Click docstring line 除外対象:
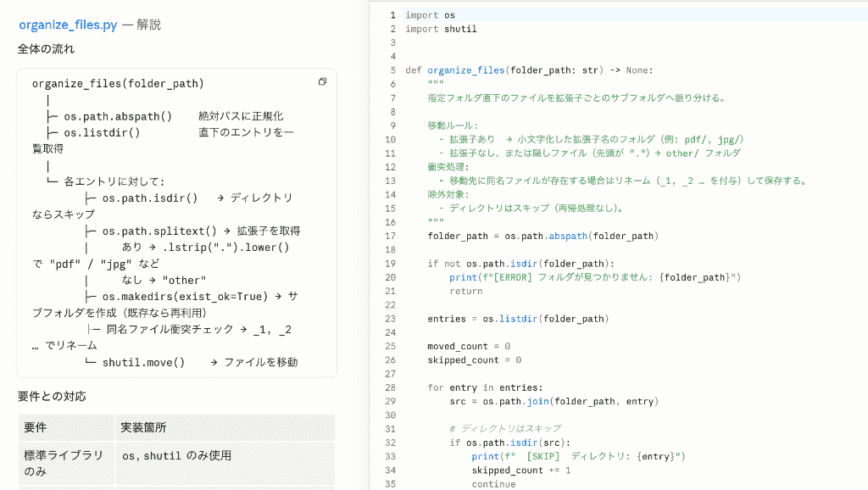Image resolution: width=868 pixels, height=490 pixels. pos(448,194)
